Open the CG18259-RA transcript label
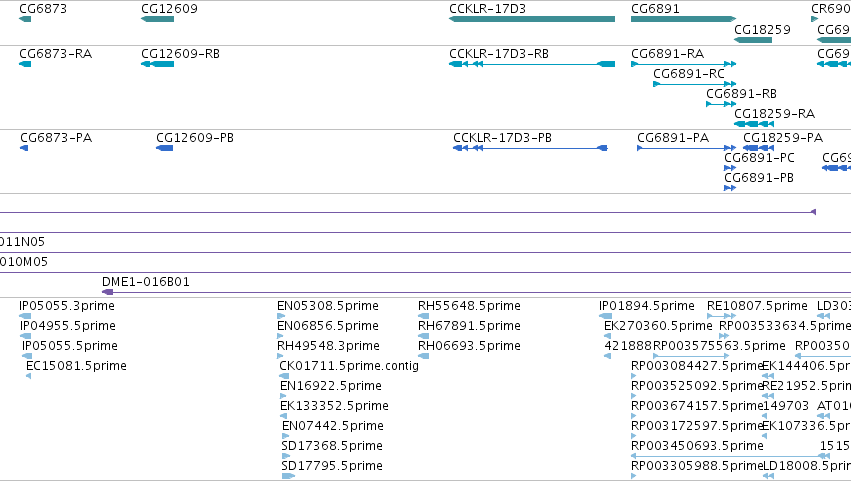This screenshot has width=851, height=481. [x=774, y=113]
